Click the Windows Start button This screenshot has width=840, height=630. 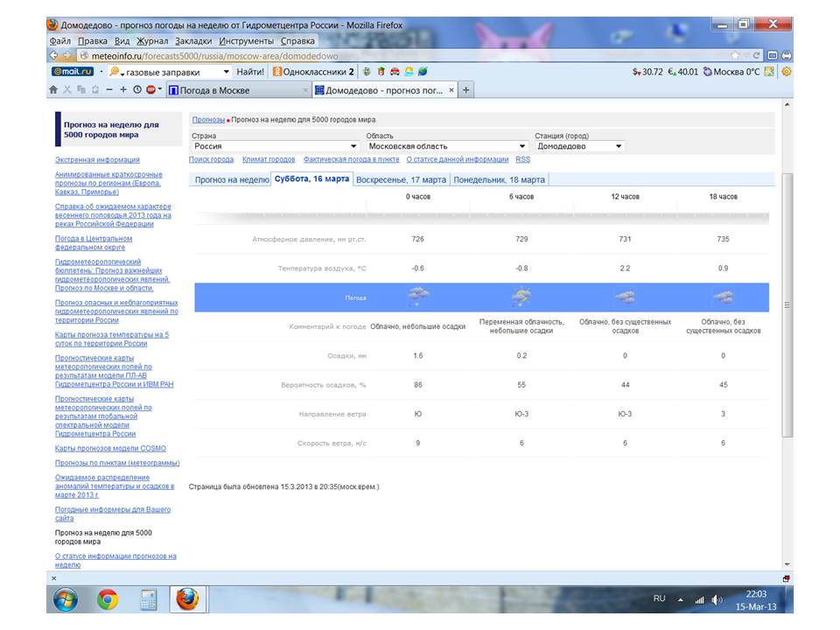66,599
